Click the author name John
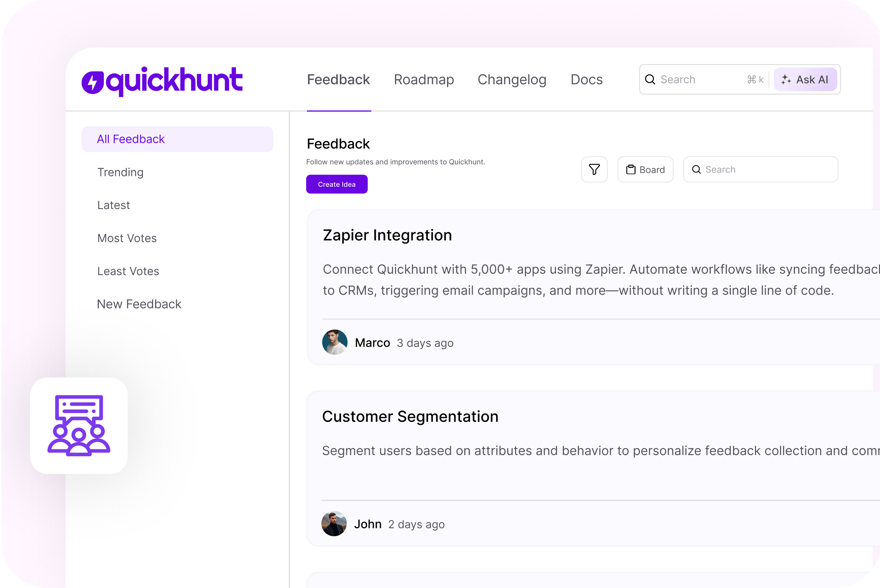880x588 pixels. (x=368, y=524)
